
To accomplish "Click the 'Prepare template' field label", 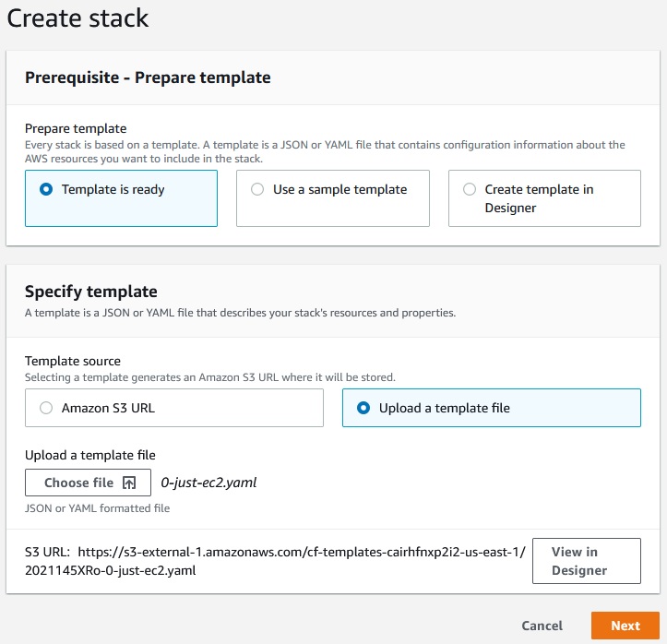I will tap(76, 128).
